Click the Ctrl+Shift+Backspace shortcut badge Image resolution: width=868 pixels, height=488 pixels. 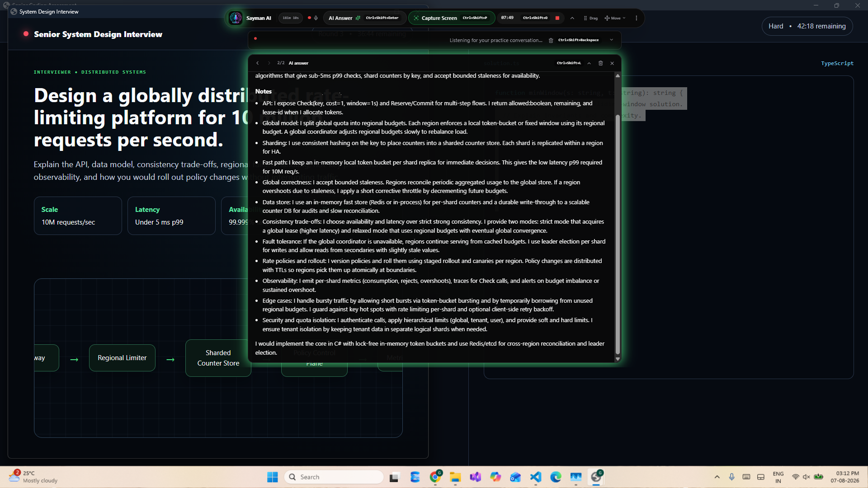pos(578,40)
